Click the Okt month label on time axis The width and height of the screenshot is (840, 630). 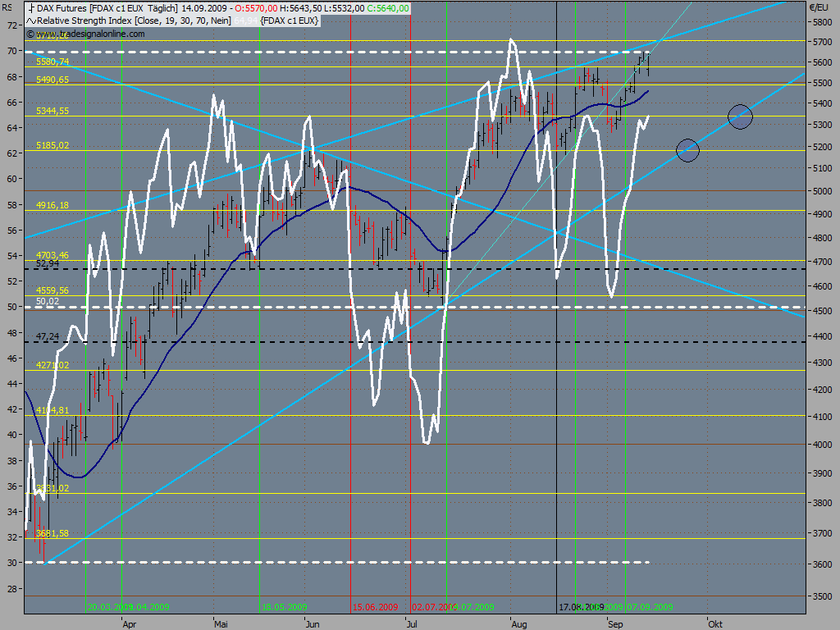(715, 624)
